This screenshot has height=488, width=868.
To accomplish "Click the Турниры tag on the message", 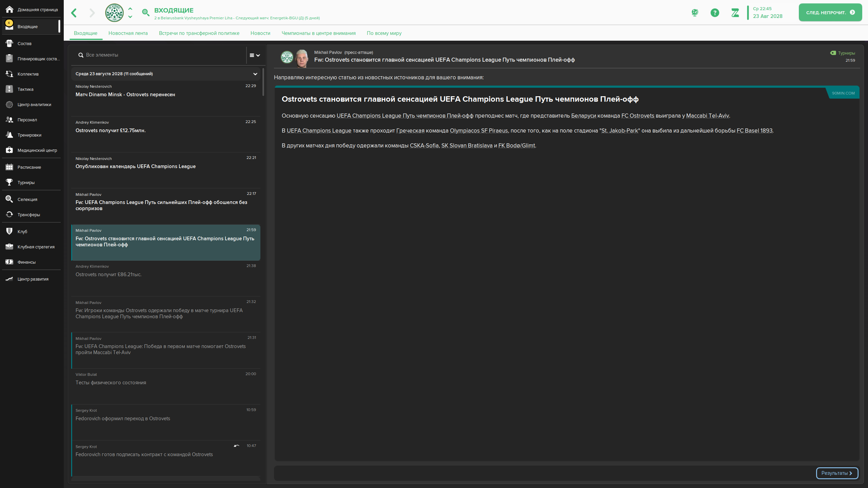I will 843,53.
